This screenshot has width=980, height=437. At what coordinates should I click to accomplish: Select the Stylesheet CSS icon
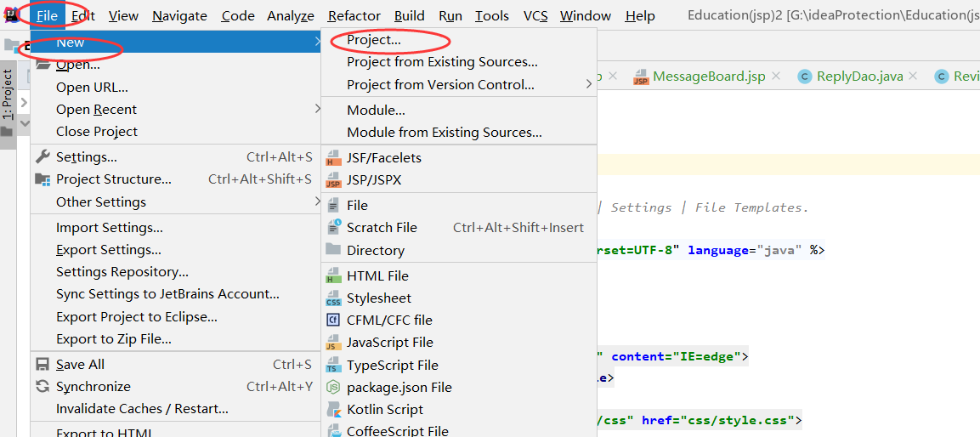pyautogui.click(x=334, y=298)
